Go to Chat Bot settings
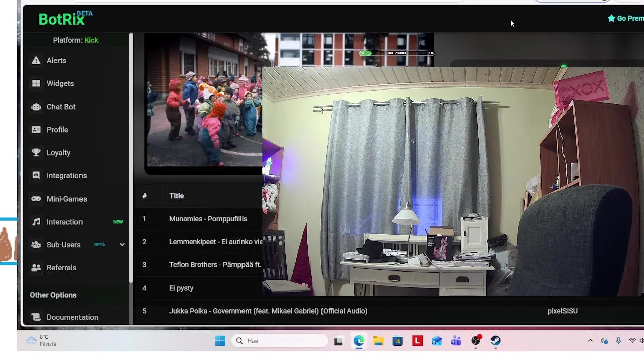 [61, 107]
